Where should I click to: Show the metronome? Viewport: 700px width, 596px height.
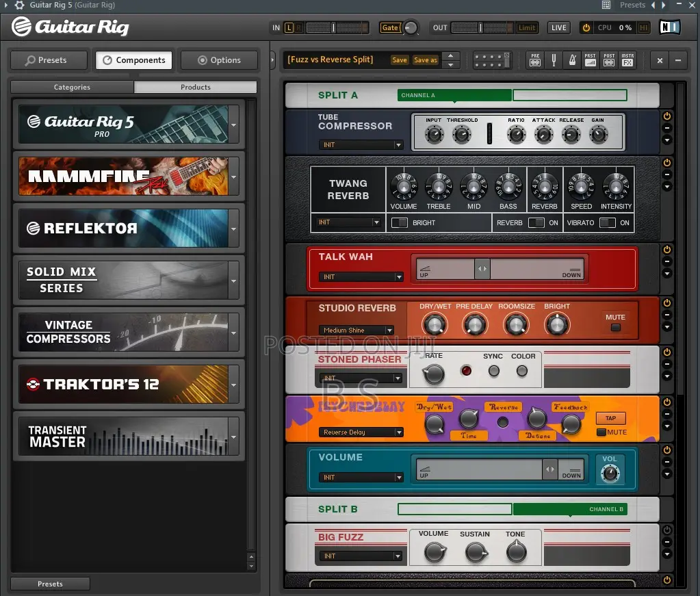point(572,60)
